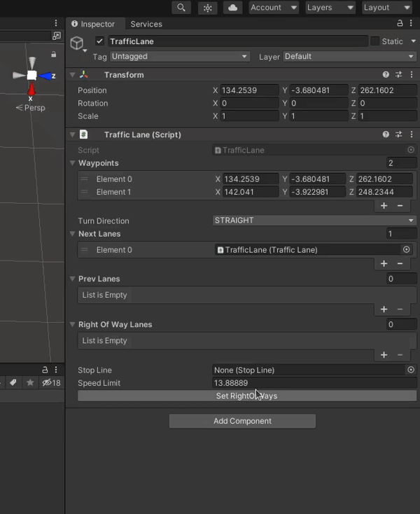
Task: Switch to the Services tab
Action: (x=146, y=24)
